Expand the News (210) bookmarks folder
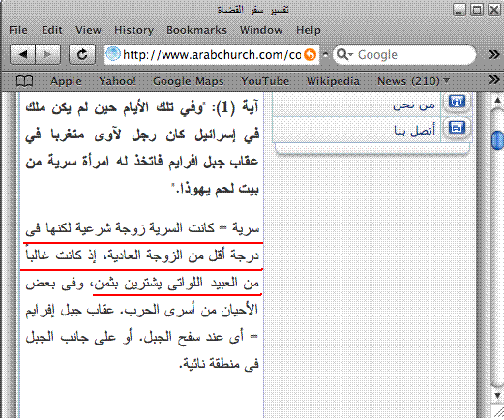Viewport: 504px width, 420px height. coord(413,81)
